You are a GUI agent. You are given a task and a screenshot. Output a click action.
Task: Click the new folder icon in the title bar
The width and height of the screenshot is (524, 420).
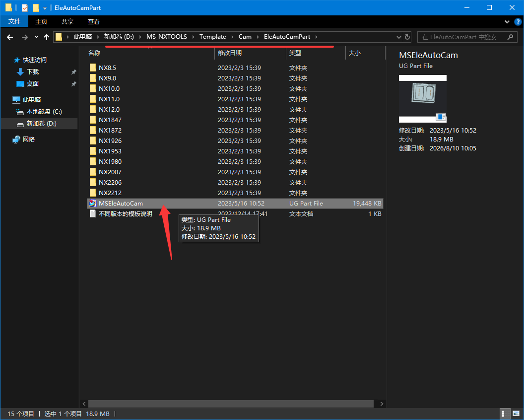click(36, 7)
